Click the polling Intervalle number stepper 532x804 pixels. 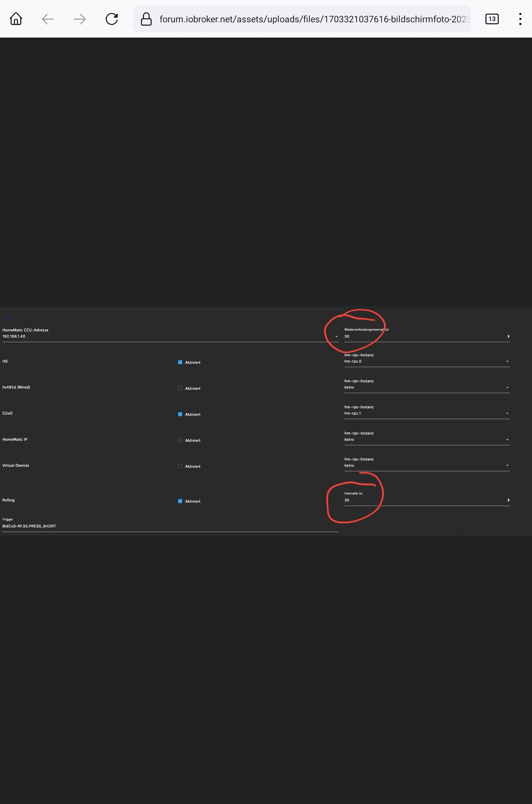(x=508, y=500)
